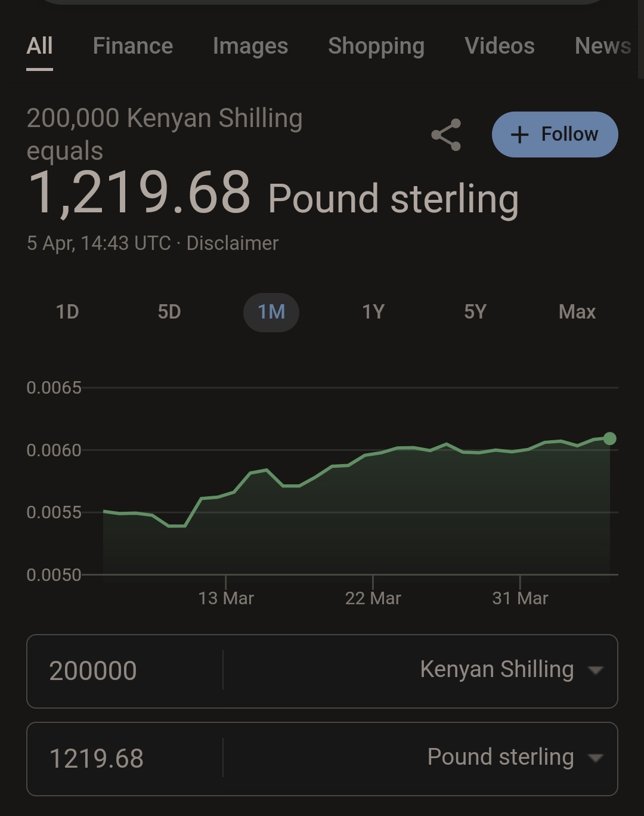644x816 pixels.
Task: Open the News tab
Action: tap(602, 46)
